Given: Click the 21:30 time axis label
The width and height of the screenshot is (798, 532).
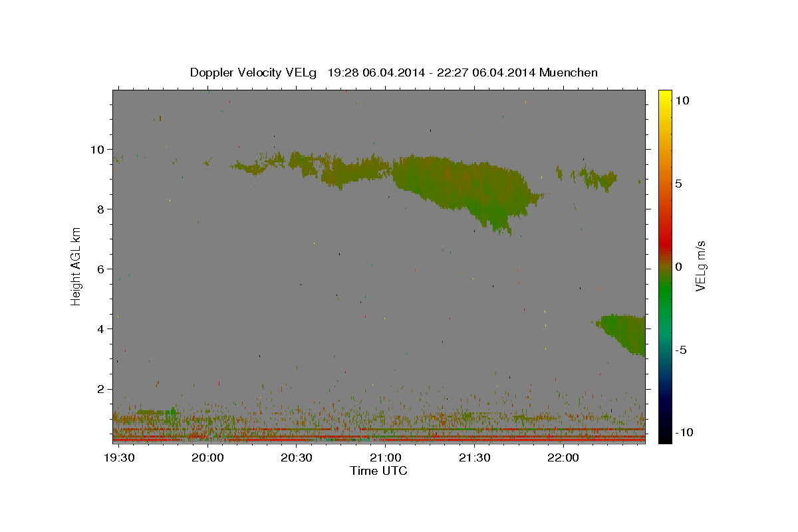Looking at the screenshot, I should (x=474, y=458).
